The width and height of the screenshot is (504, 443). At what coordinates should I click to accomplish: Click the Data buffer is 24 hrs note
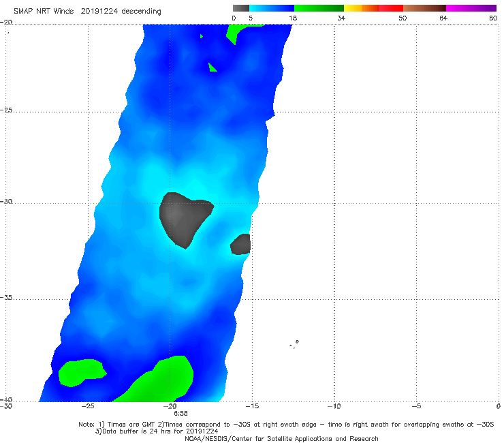(x=157, y=431)
